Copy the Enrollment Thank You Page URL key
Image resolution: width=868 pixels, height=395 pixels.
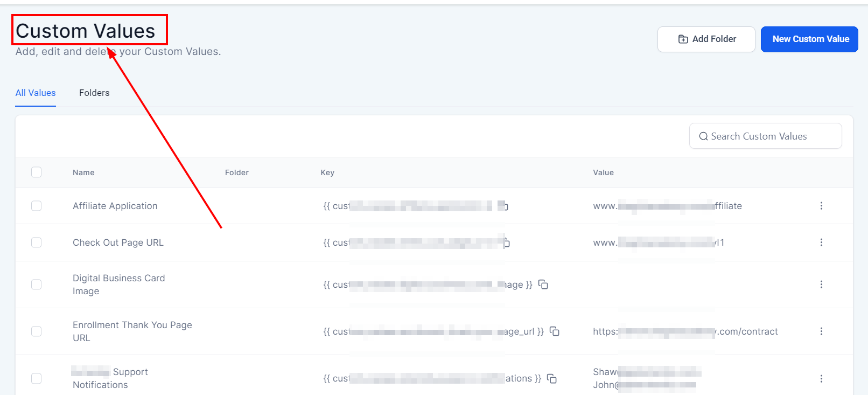point(555,331)
